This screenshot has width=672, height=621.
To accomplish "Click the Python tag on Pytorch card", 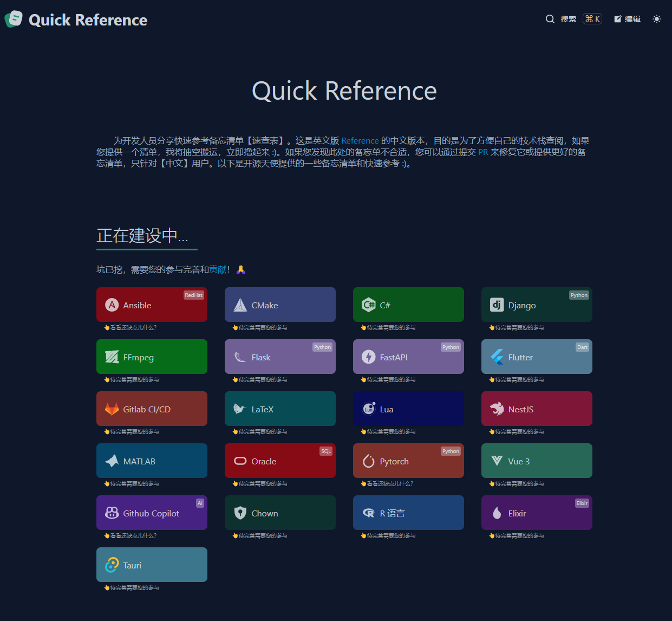I will pos(451,451).
